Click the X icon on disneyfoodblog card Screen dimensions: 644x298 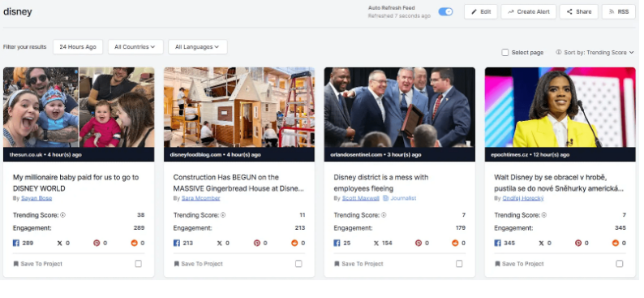click(x=220, y=243)
